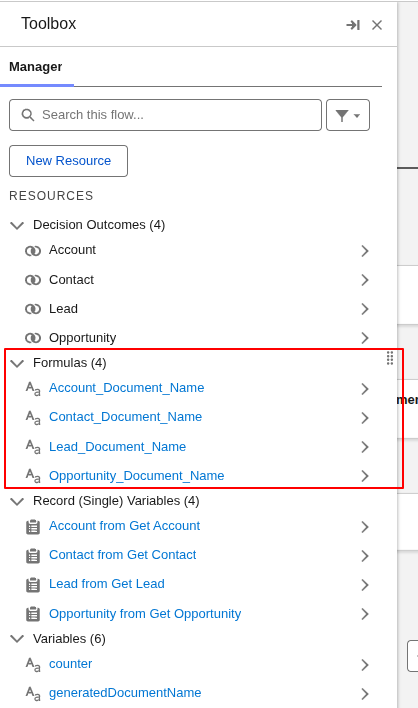Click the New Resource button
The height and width of the screenshot is (708, 418).
(68, 161)
